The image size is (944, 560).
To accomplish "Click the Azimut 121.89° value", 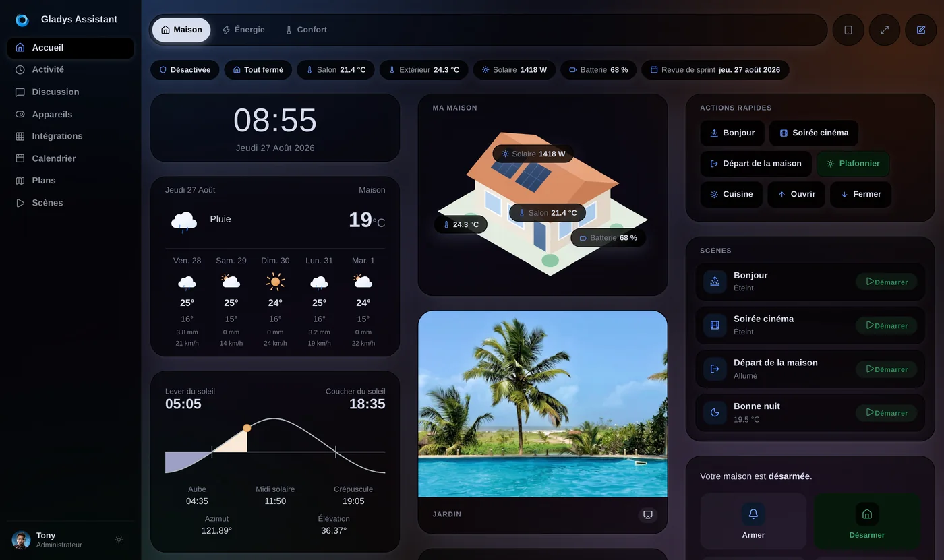I will tap(216, 531).
